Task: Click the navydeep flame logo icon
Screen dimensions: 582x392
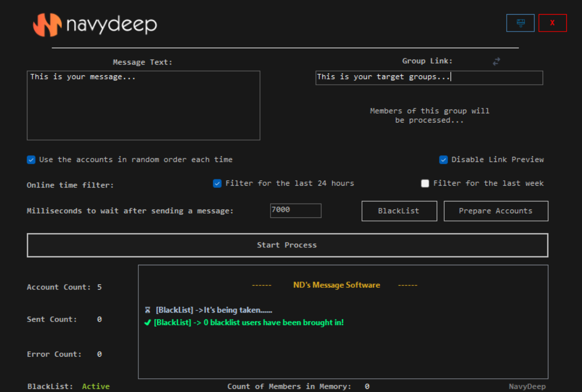Action: [x=47, y=25]
